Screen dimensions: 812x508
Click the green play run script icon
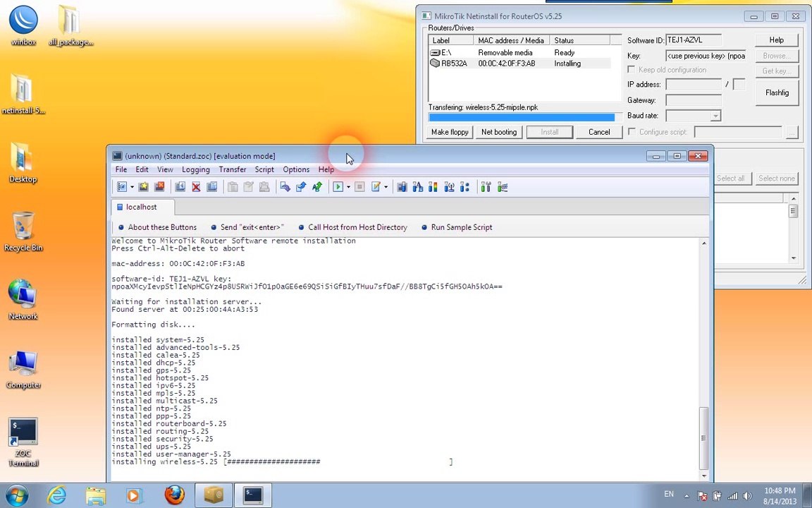(x=338, y=187)
